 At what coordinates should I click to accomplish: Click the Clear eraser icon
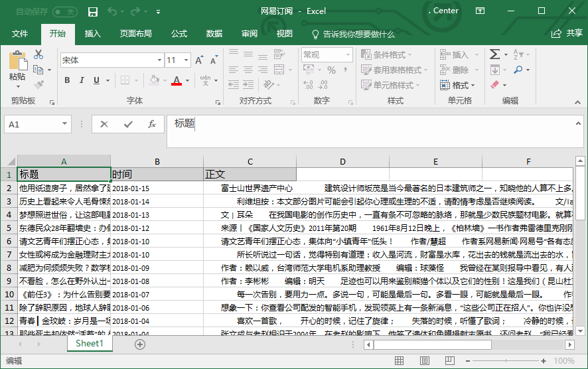pyautogui.click(x=495, y=85)
